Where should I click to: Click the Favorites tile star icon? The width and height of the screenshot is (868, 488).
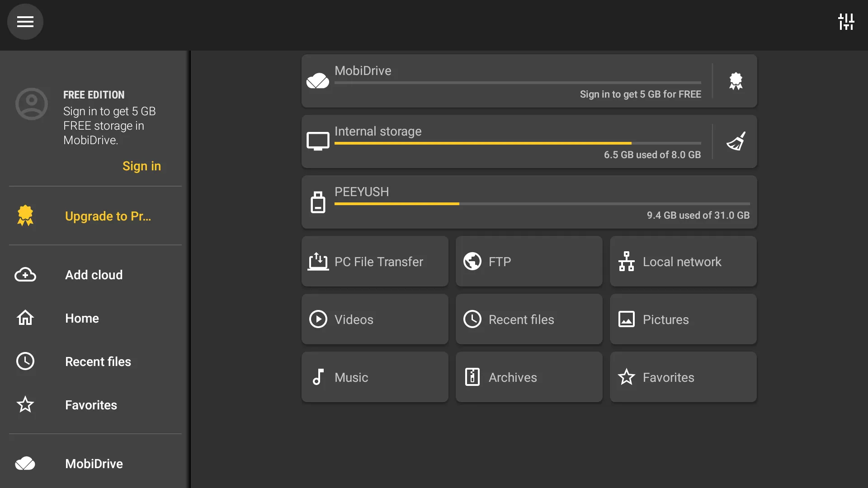(x=627, y=377)
